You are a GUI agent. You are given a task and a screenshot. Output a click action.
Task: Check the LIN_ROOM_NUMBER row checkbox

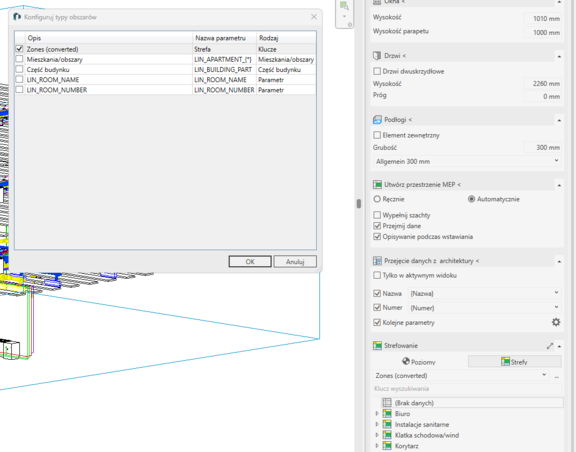[x=19, y=90]
